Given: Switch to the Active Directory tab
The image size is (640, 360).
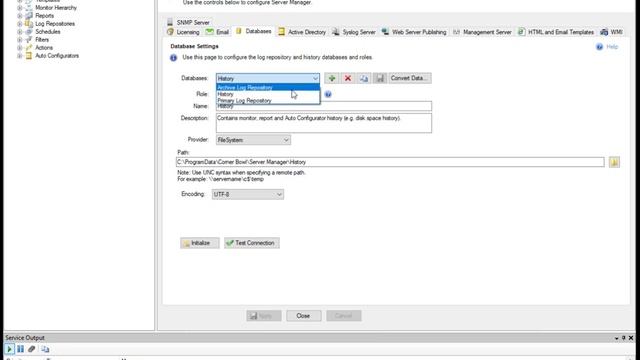Looking at the screenshot, I should point(302,32).
